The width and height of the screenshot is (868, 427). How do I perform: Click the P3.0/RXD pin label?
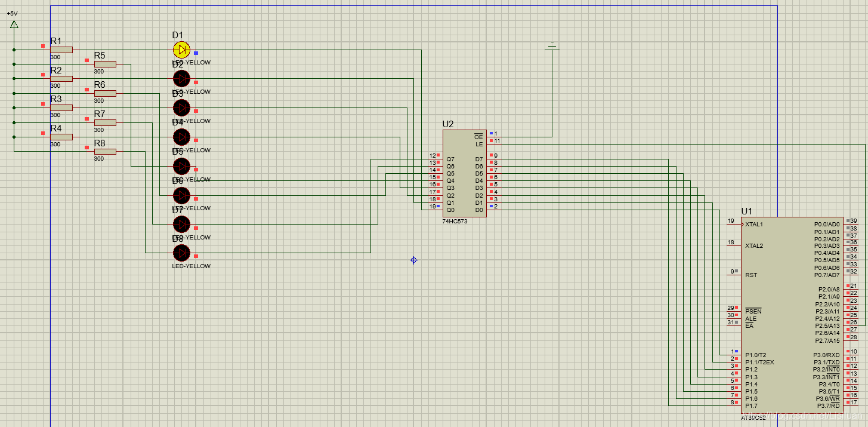click(x=827, y=355)
